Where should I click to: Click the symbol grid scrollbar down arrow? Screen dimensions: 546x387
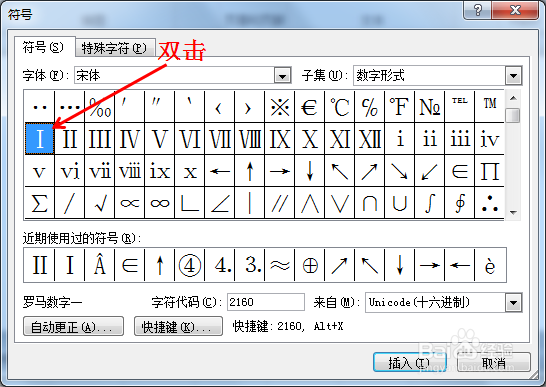click(513, 212)
